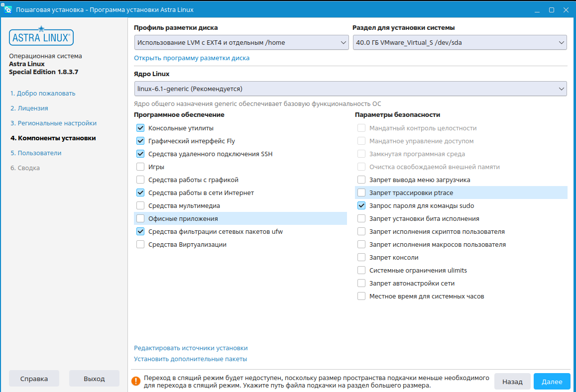Go to step 2. Лицензия
This screenshot has width=576, height=392.
(29, 108)
